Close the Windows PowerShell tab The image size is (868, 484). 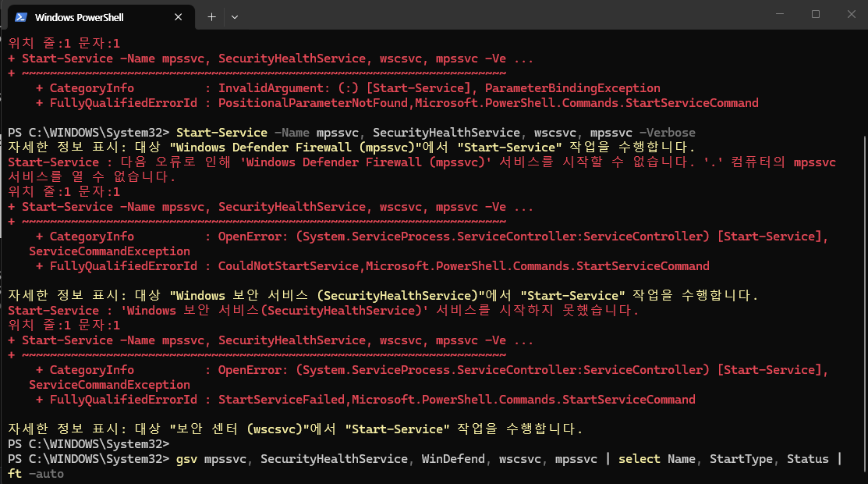(179, 17)
